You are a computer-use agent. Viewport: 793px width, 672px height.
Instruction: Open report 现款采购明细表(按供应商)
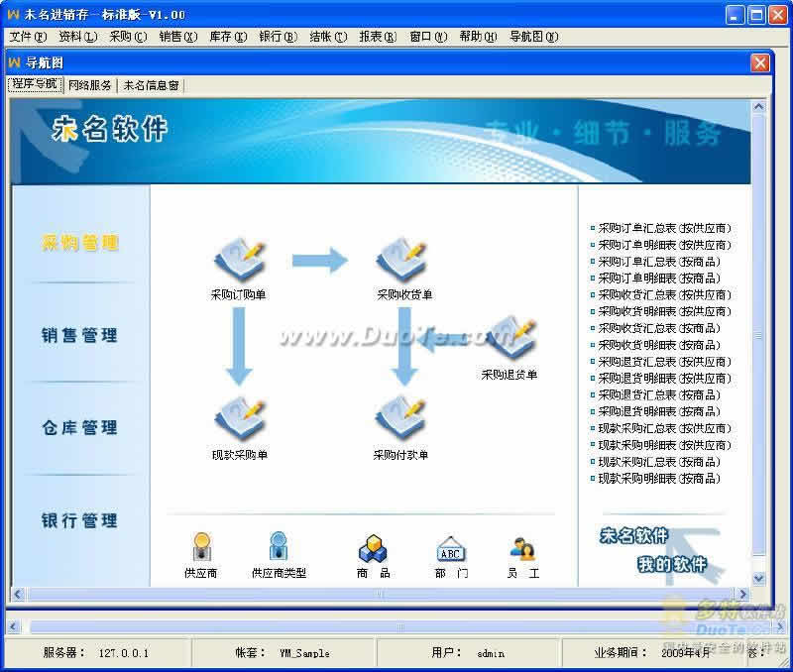click(664, 445)
